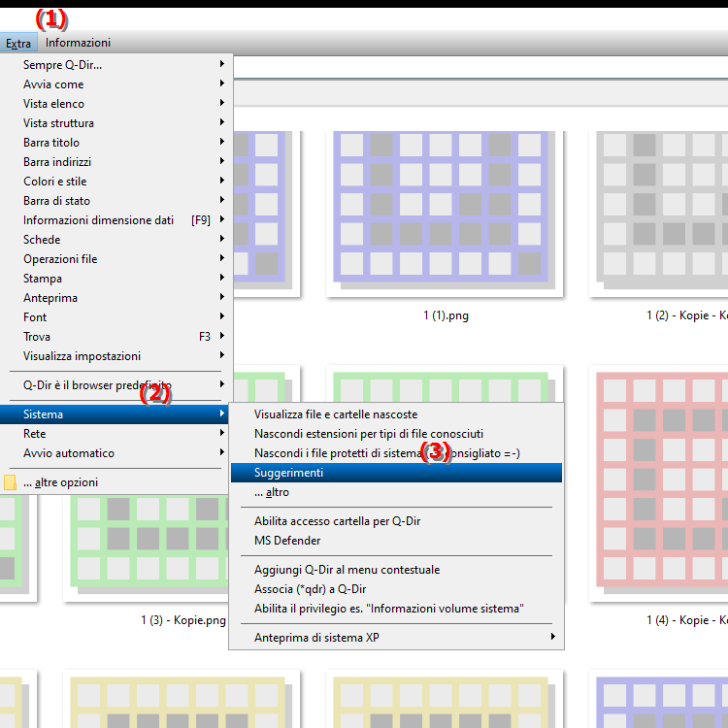Image resolution: width=728 pixels, height=728 pixels.
Task: Open Anteprima submenu
Action: 116,298
